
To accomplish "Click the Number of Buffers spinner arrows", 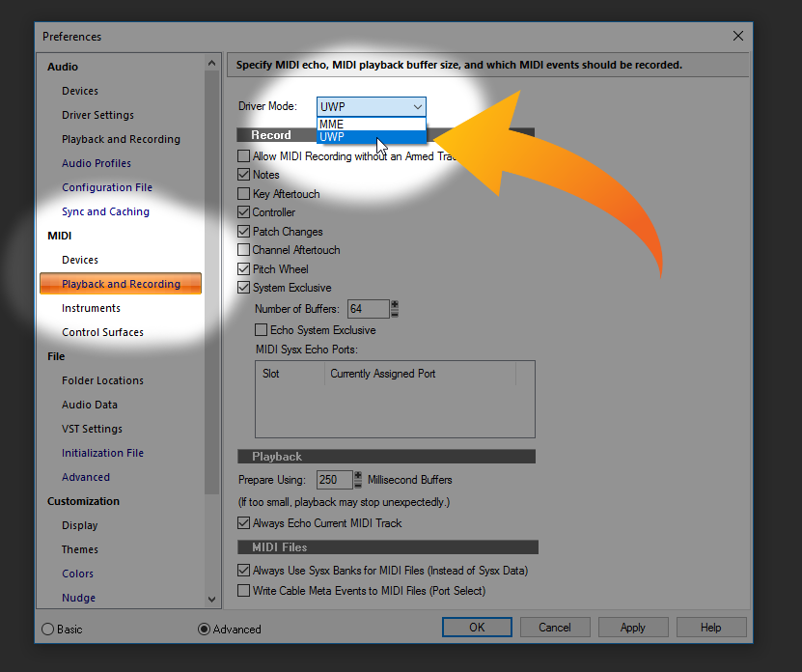I will pyautogui.click(x=394, y=309).
